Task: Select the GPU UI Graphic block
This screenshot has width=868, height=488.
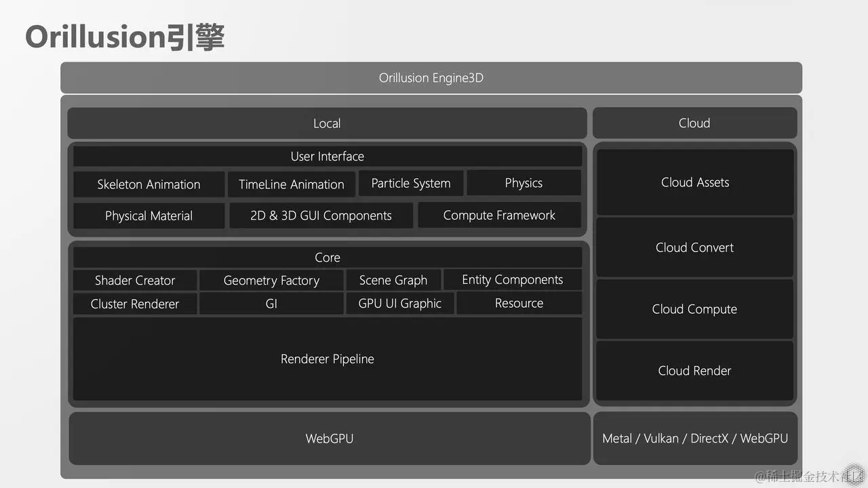Action: click(x=400, y=304)
